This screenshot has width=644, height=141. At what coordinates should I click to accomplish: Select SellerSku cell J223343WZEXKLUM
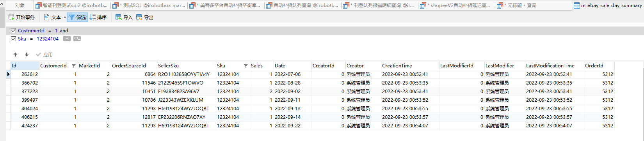pyautogui.click(x=186, y=100)
